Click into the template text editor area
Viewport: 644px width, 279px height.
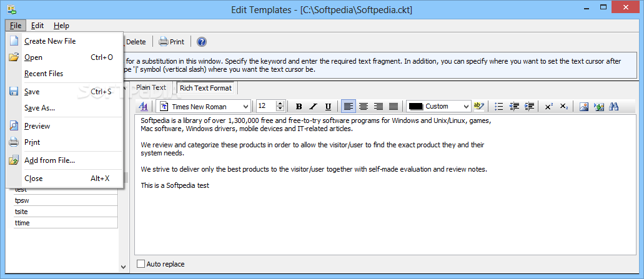click(x=385, y=185)
